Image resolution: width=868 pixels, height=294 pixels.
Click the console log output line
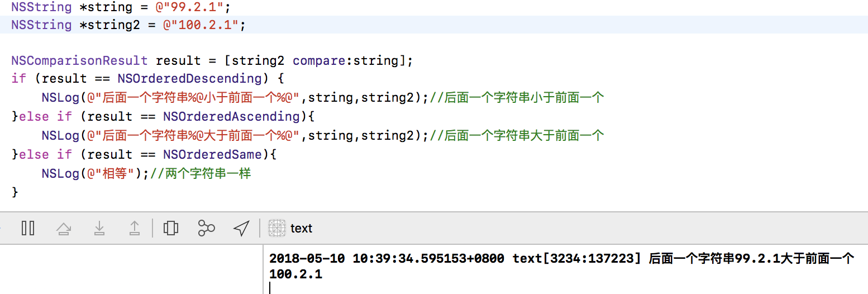pyautogui.click(x=562, y=266)
